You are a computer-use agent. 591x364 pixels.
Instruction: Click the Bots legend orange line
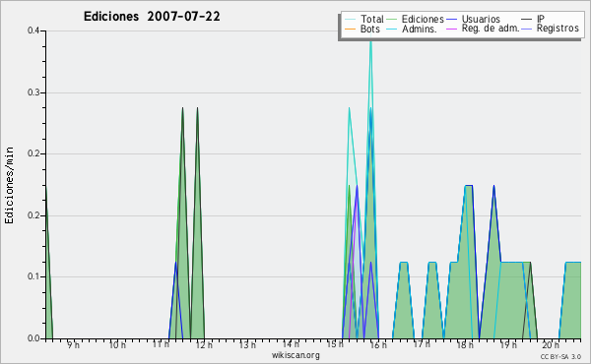click(350, 29)
